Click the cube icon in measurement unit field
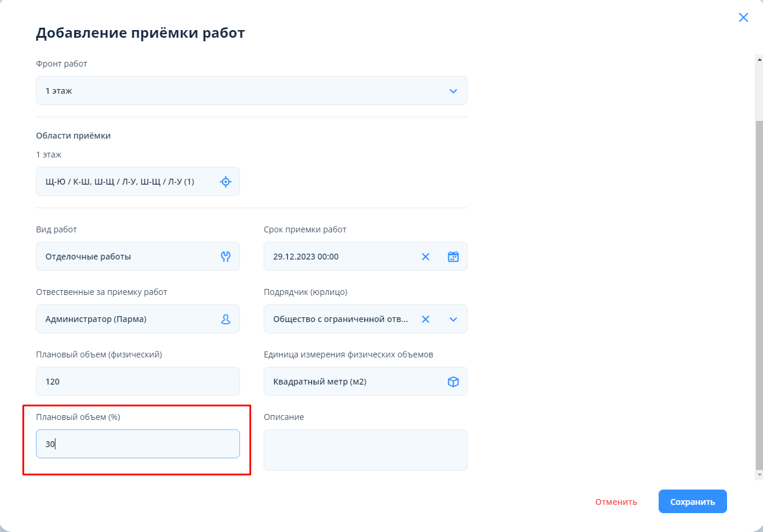The height and width of the screenshot is (532, 763). coord(453,382)
